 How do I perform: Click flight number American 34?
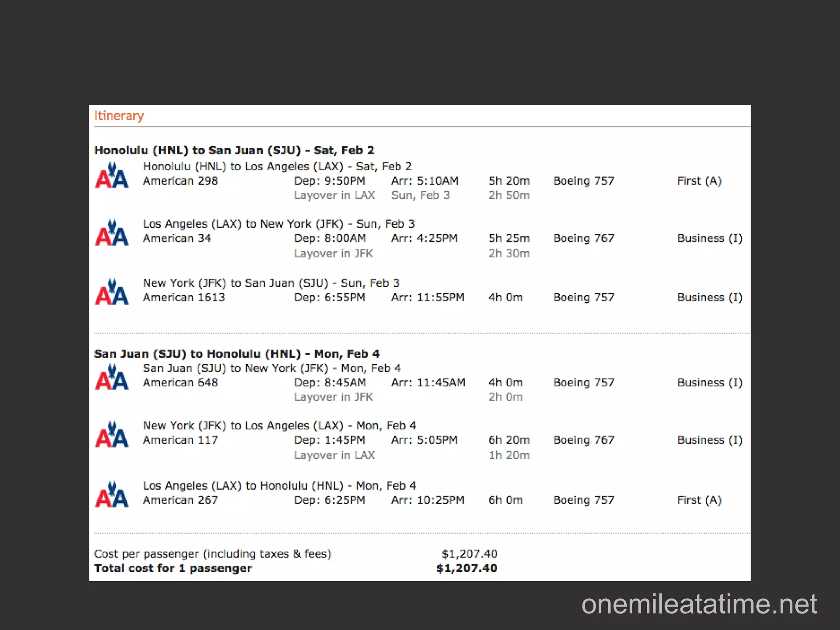click(x=177, y=238)
